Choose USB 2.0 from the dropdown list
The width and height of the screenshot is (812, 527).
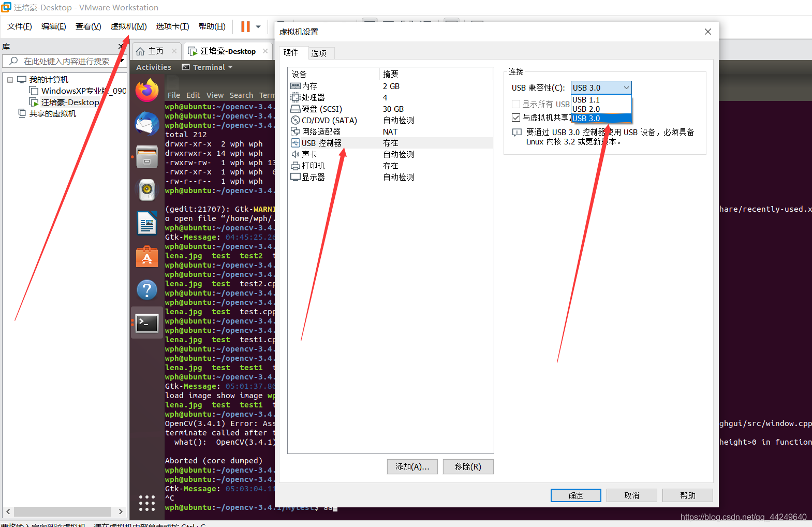click(601, 109)
